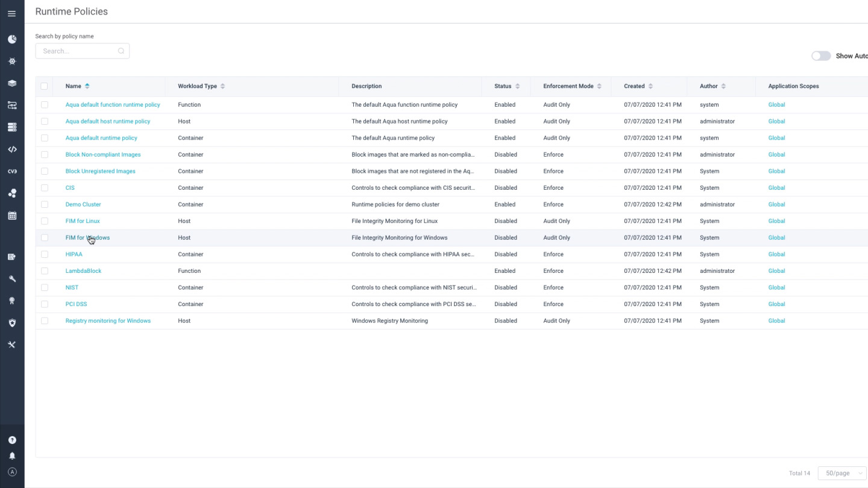
Task: Click the Application Scopes column header
Action: point(793,86)
